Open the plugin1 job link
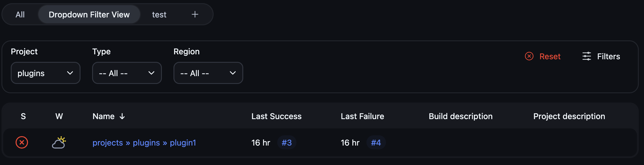644x165 pixels. tap(183, 143)
